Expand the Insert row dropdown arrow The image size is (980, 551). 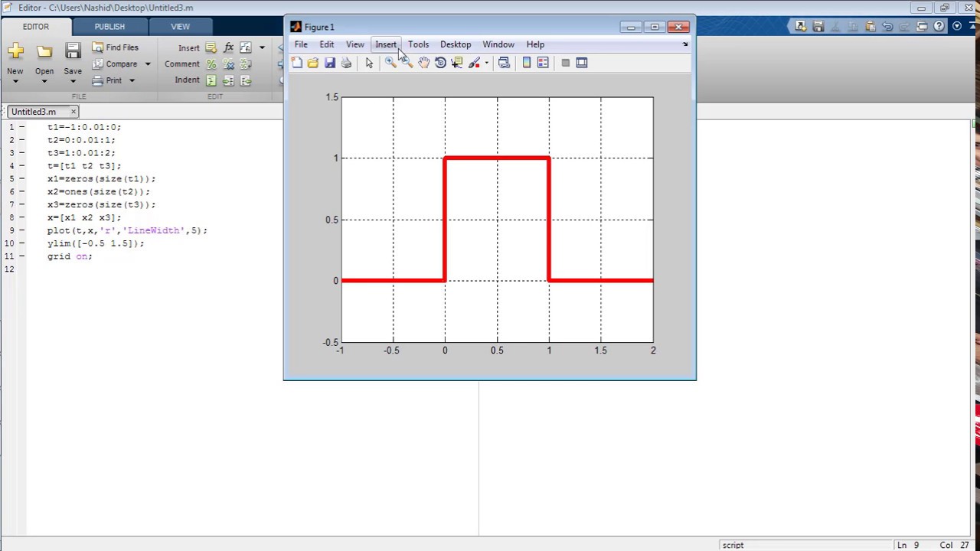point(262,47)
